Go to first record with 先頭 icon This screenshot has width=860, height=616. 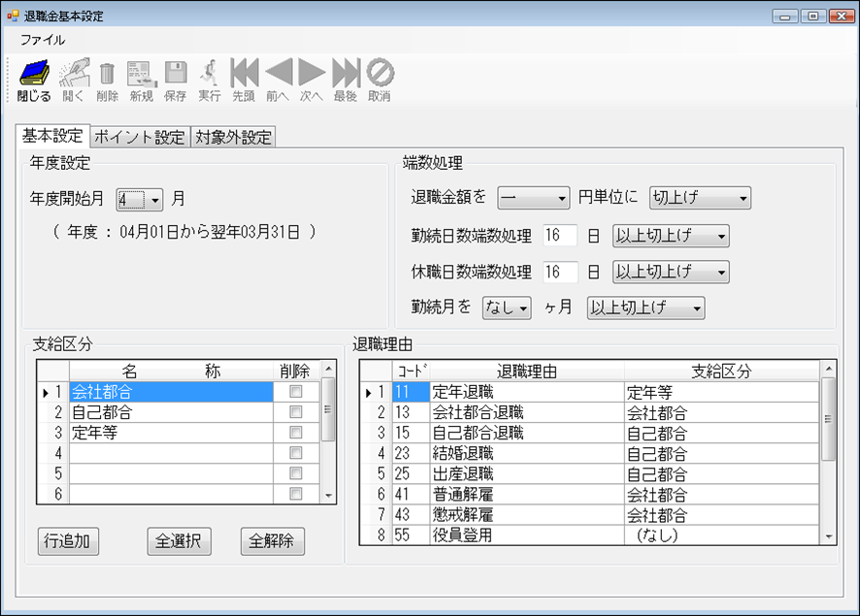[x=244, y=75]
